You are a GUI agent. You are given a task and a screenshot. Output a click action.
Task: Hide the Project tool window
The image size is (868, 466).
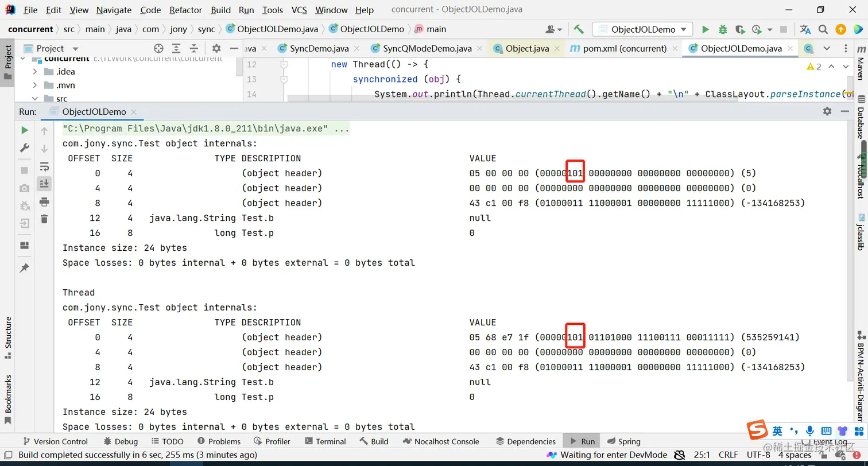point(234,49)
